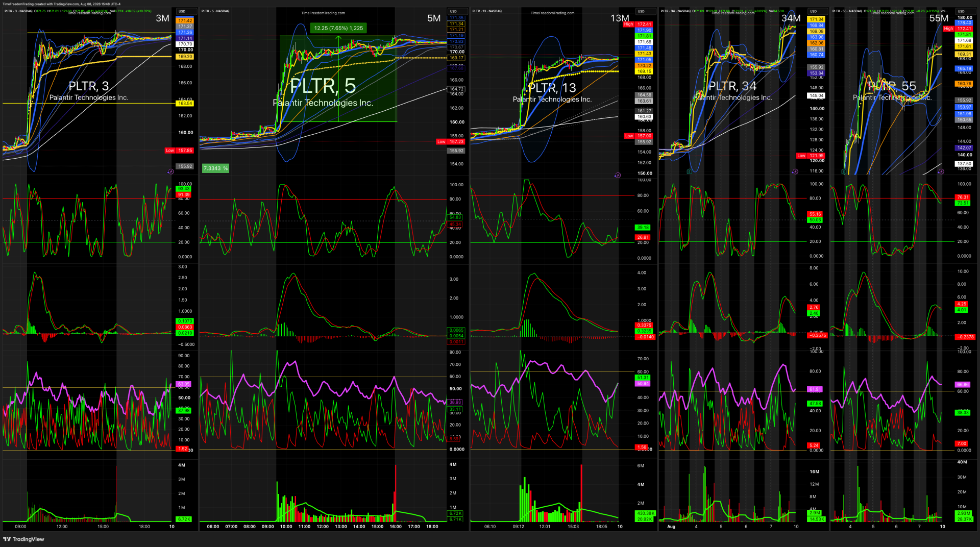Click the Low 121.95 price label
This screenshot has width=980, height=547.
(x=811, y=156)
